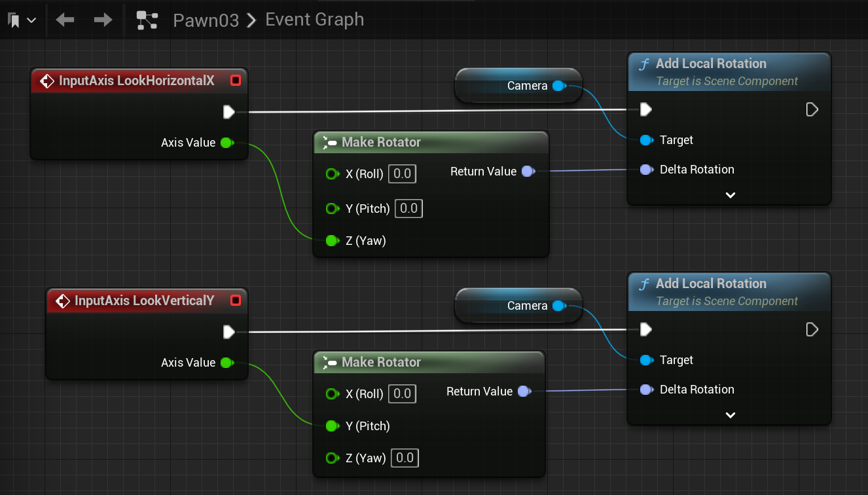Image resolution: width=868 pixels, height=495 pixels.
Task: Click Target pin on lower Add Local Rotation
Action: pos(645,360)
